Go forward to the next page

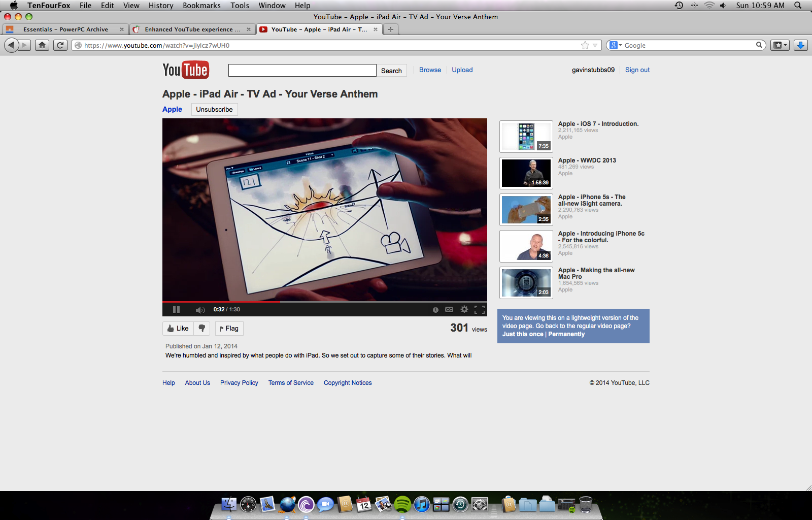(25, 45)
